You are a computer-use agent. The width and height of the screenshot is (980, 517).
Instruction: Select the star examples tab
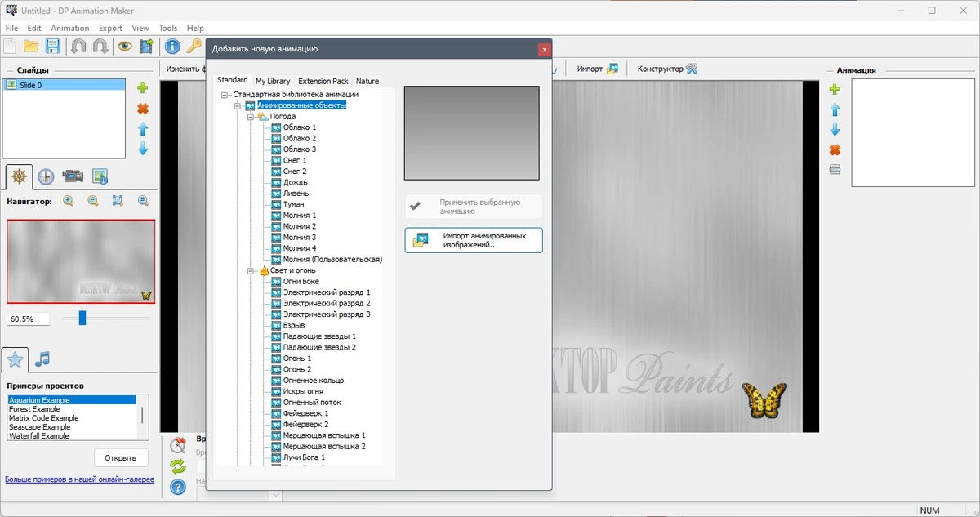15,359
